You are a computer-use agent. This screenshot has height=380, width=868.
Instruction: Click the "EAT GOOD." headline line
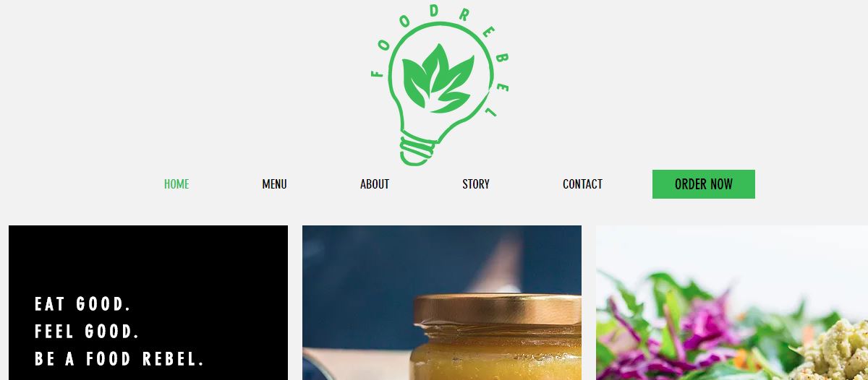(83, 303)
